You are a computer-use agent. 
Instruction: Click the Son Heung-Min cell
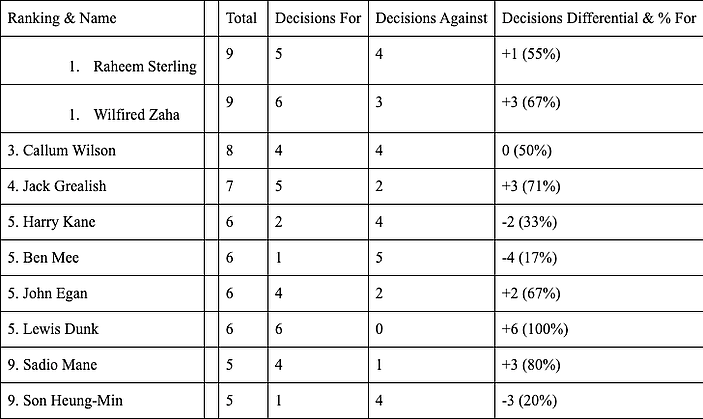tap(102, 401)
